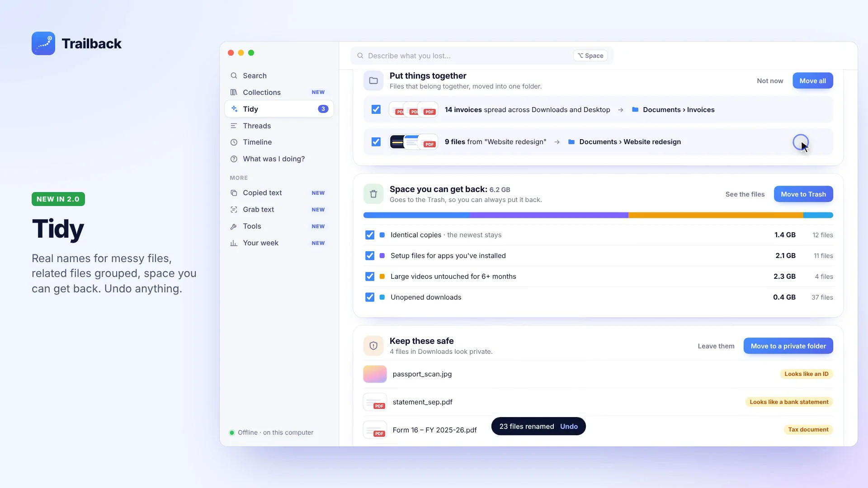868x488 pixels.
Task: Click Leave them option
Action: 716,346
